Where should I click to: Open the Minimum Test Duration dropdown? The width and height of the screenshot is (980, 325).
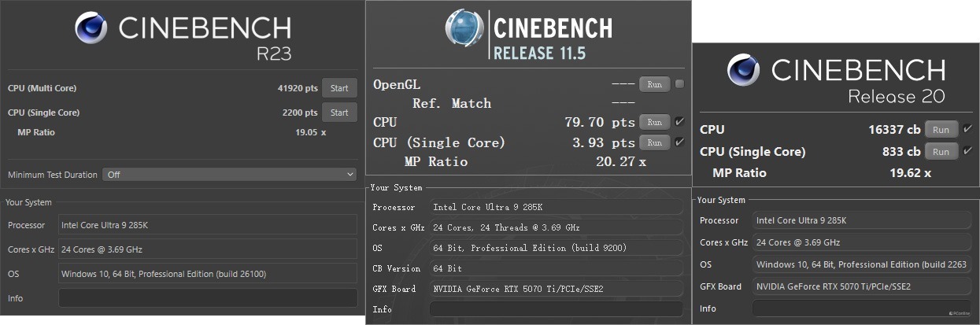click(230, 175)
